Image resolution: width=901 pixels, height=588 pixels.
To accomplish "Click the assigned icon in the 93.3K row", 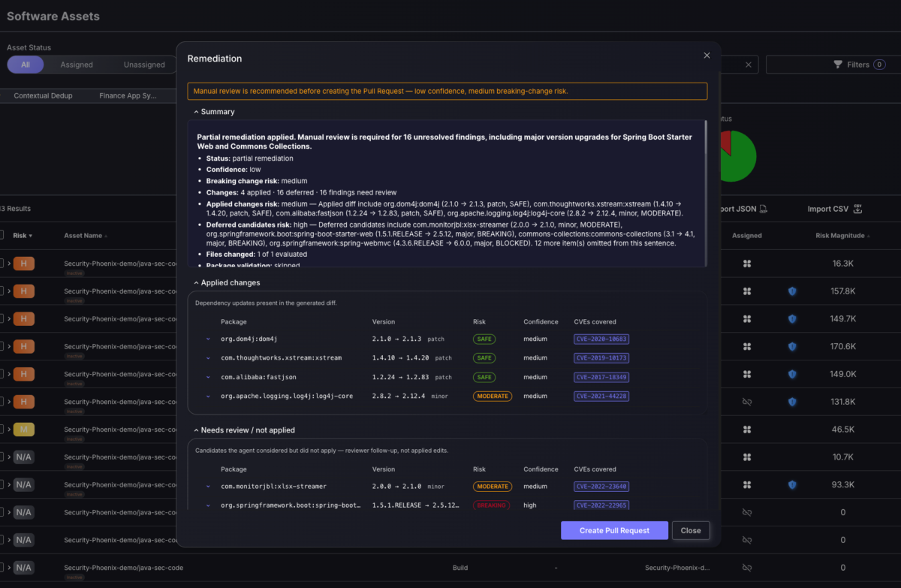I will point(747,484).
